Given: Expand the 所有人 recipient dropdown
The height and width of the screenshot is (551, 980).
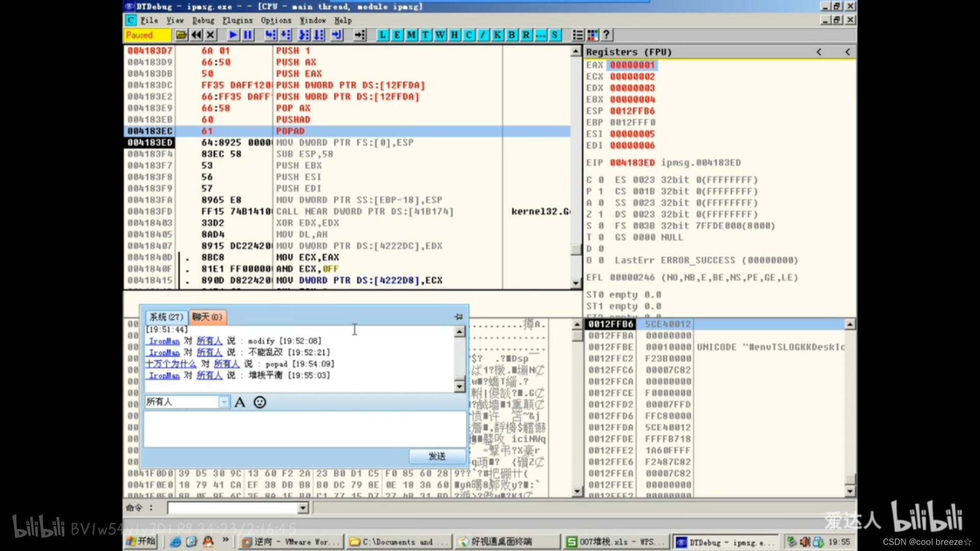Looking at the screenshot, I should point(224,403).
